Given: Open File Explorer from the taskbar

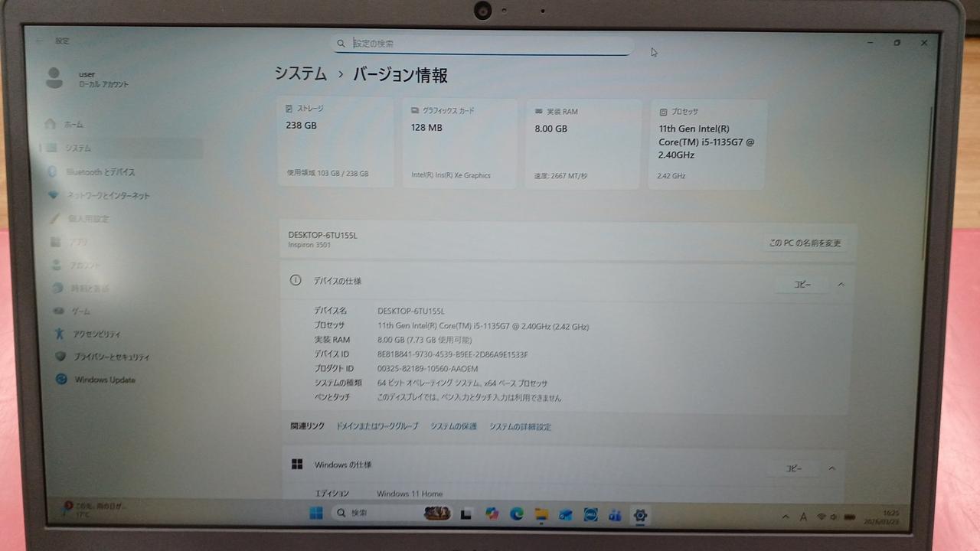Looking at the screenshot, I should tap(541, 515).
